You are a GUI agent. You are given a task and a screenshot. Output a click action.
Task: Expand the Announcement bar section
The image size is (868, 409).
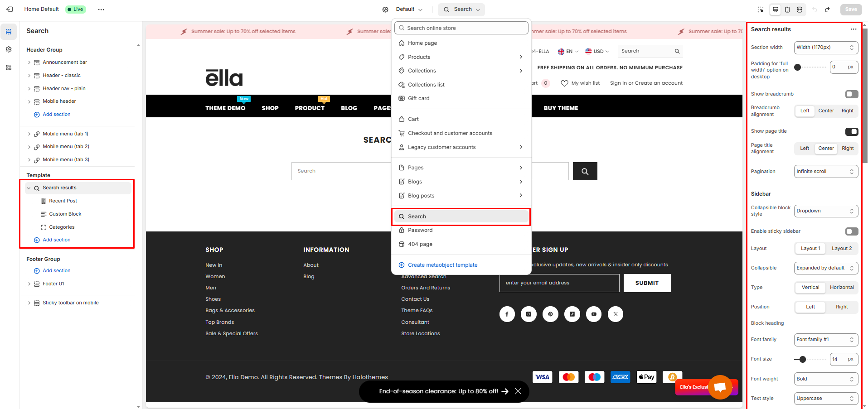pos(29,63)
